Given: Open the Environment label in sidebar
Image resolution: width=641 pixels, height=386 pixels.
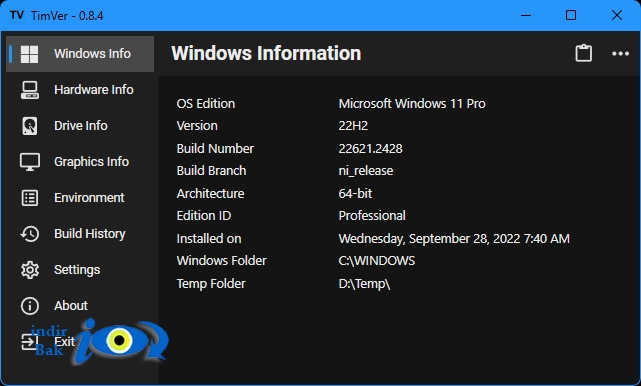Looking at the screenshot, I should [x=89, y=198].
